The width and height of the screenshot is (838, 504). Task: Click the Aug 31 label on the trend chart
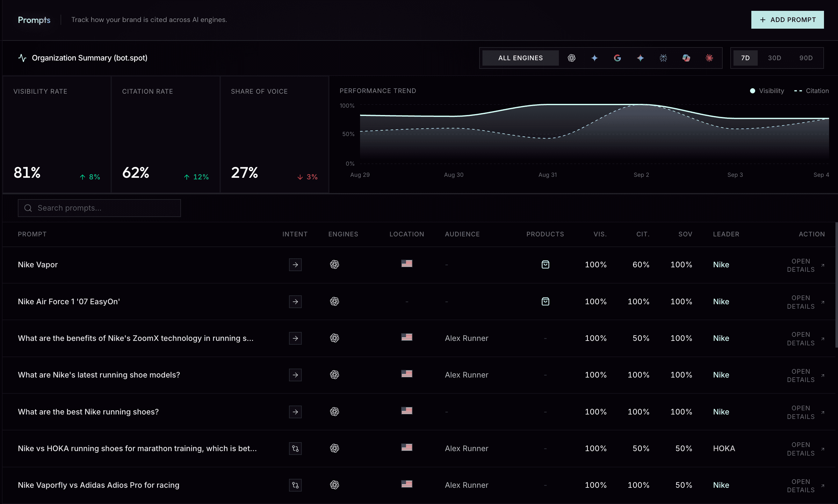tap(548, 175)
